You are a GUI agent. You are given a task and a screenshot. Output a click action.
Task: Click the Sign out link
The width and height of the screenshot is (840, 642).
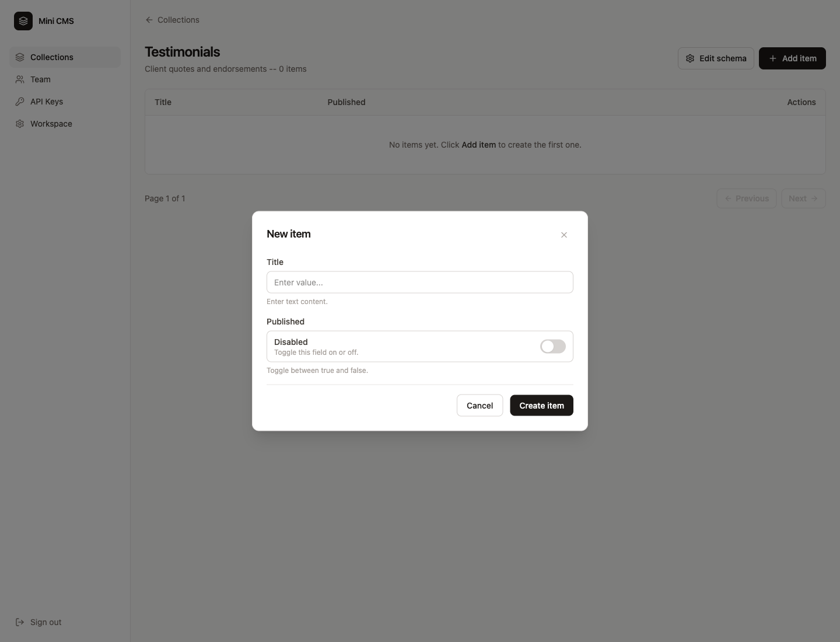click(x=45, y=622)
